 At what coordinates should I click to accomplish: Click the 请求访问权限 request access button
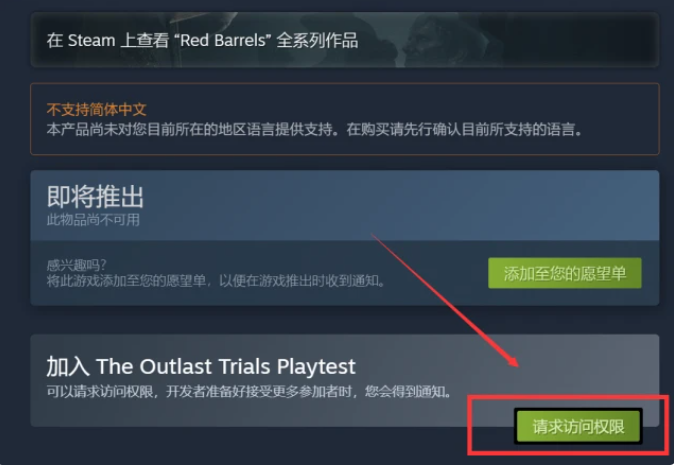579,426
